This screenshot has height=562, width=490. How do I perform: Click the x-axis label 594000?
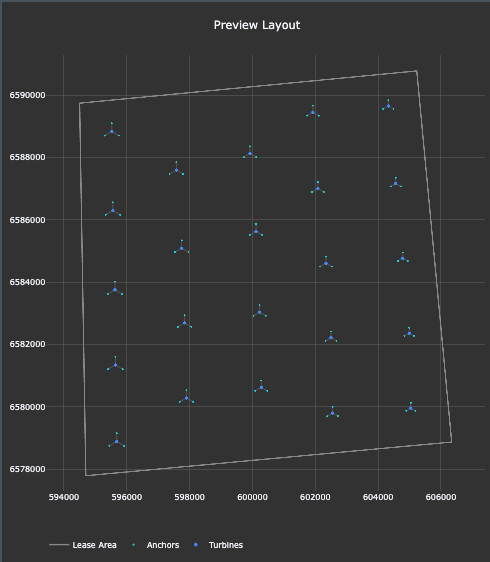coord(63,497)
